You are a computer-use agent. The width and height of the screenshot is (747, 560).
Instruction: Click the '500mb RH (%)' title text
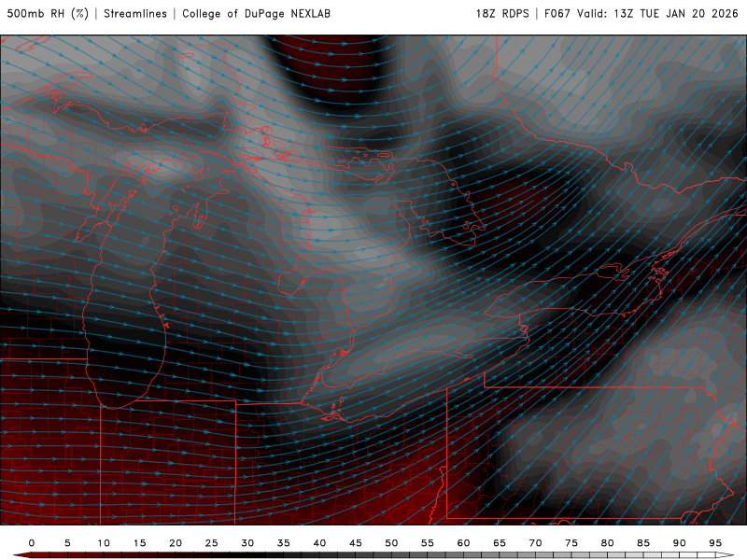[x=48, y=14]
